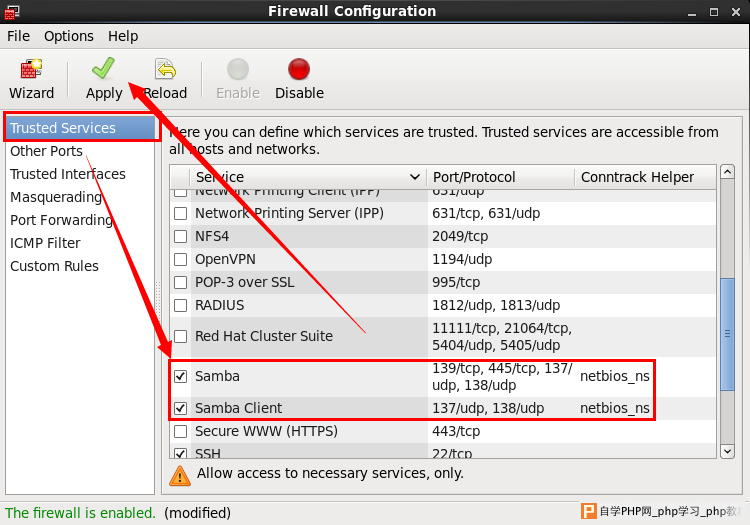
Task: Apply firewall changes with green checkmark
Action: 104,79
